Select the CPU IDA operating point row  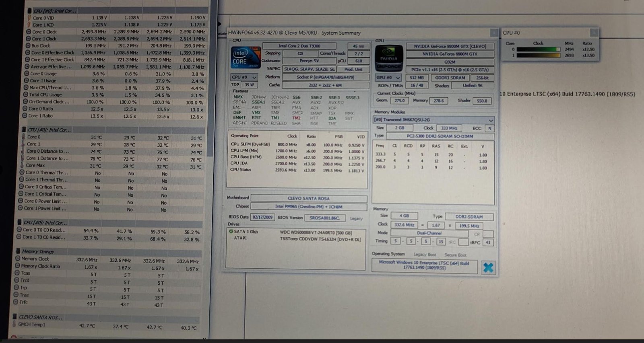pos(297,163)
